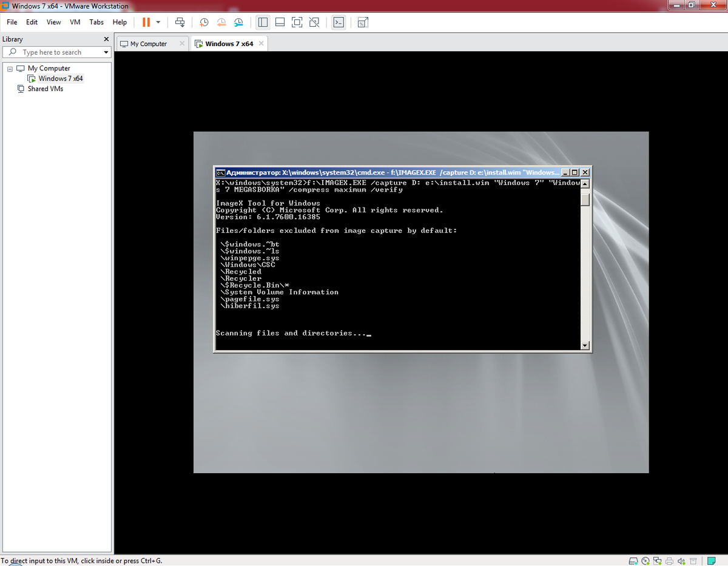Close the cmd.exe console window
728x566 pixels.
click(585, 172)
